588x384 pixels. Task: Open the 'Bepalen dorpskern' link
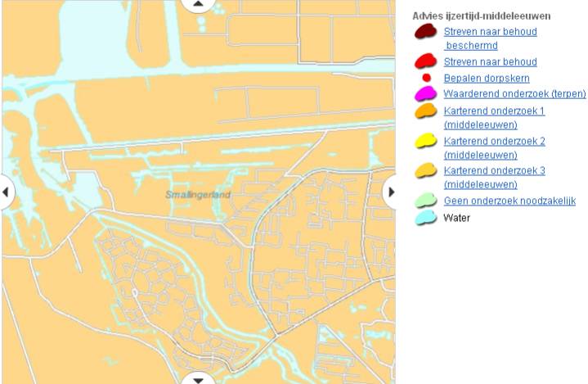tap(487, 78)
